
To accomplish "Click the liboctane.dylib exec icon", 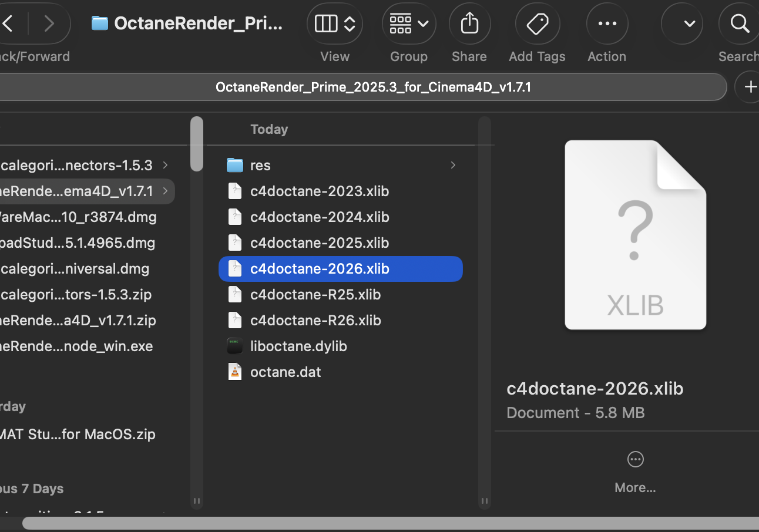I will tap(235, 346).
